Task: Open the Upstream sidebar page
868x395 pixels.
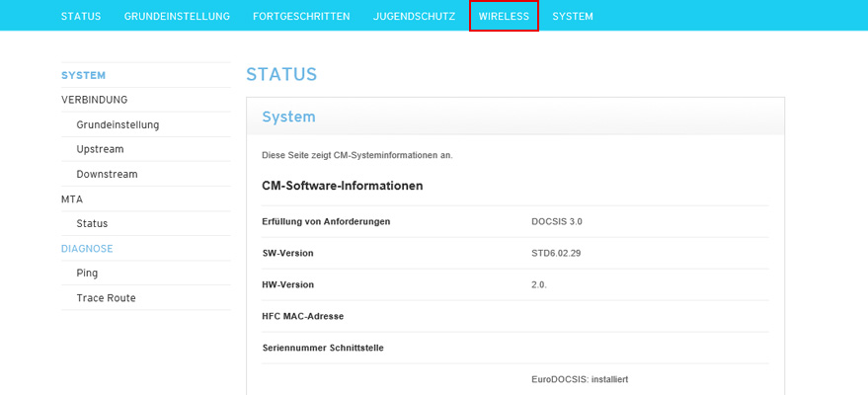Action: point(100,149)
